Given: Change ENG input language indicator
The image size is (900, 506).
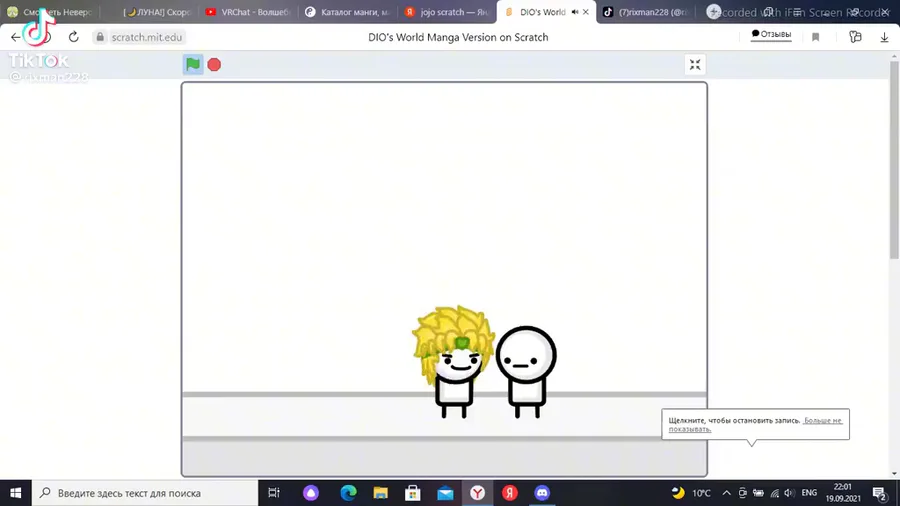Looking at the screenshot, I should [809, 493].
